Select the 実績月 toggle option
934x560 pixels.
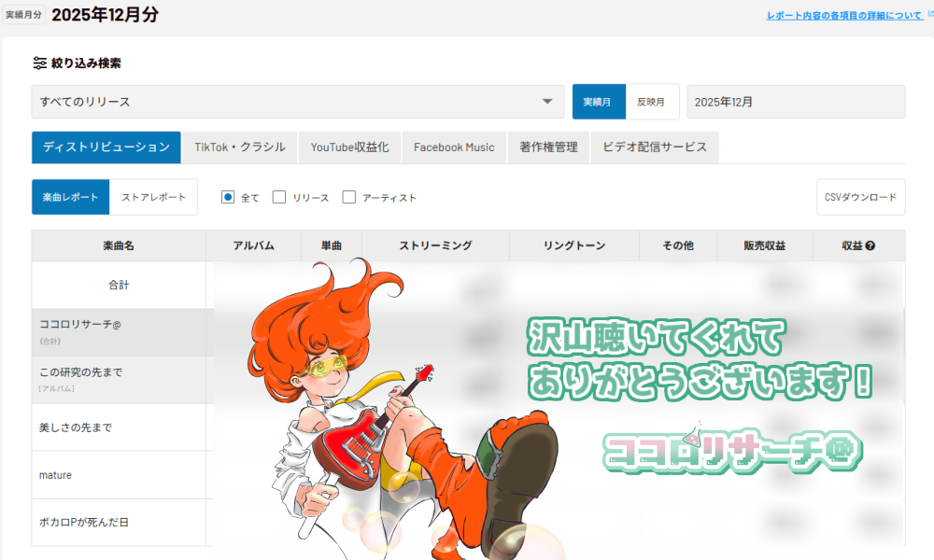tap(598, 102)
